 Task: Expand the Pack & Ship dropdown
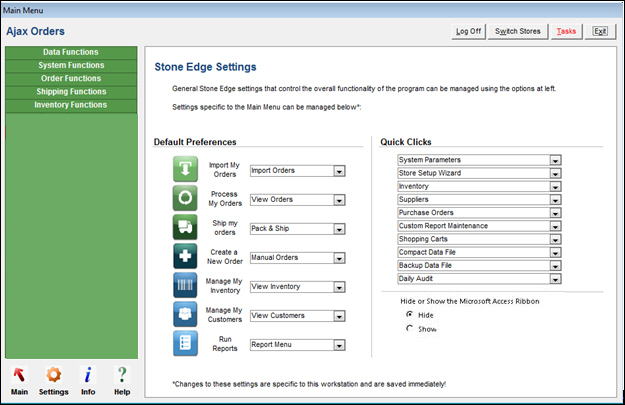[x=339, y=229]
